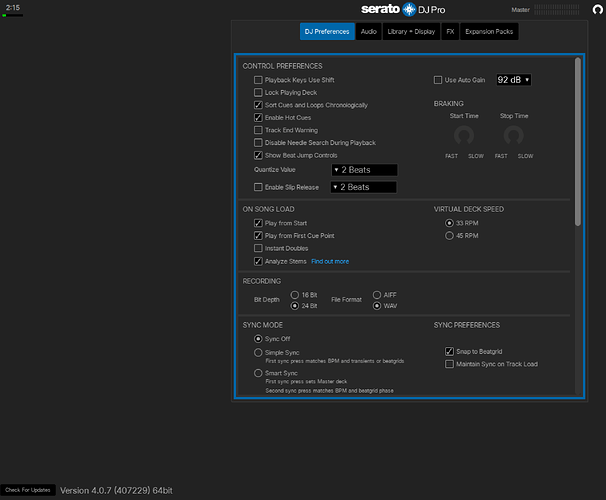Select Simple Sync mode

258,352
